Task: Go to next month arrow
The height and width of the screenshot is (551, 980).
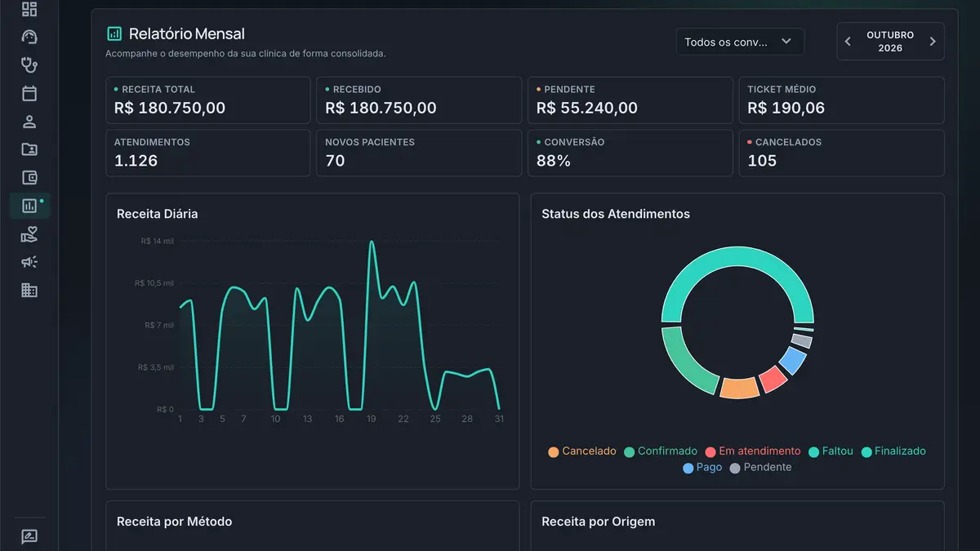Action: [x=933, y=42]
